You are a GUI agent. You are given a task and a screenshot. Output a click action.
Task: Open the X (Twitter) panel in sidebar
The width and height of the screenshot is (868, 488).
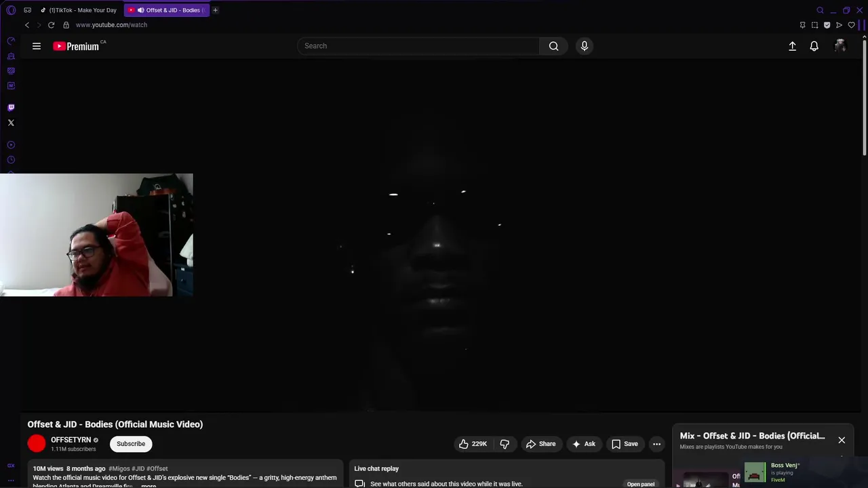coord(11,123)
